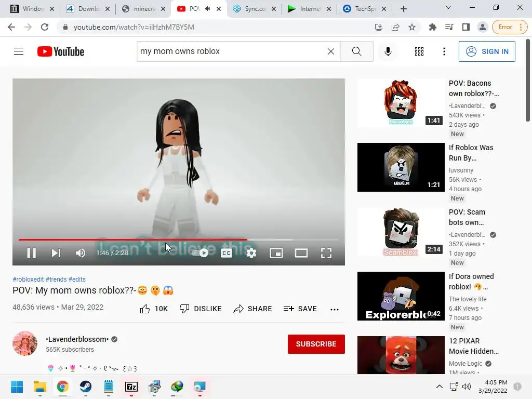Open the Lavenderblossom channel name link
The width and height of the screenshot is (532, 399).
pos(77,339)
